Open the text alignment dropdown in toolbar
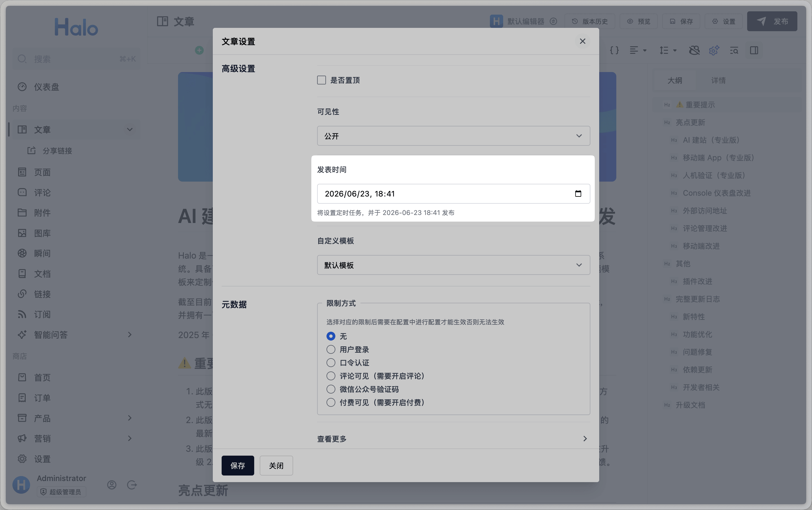 [638, 50]
